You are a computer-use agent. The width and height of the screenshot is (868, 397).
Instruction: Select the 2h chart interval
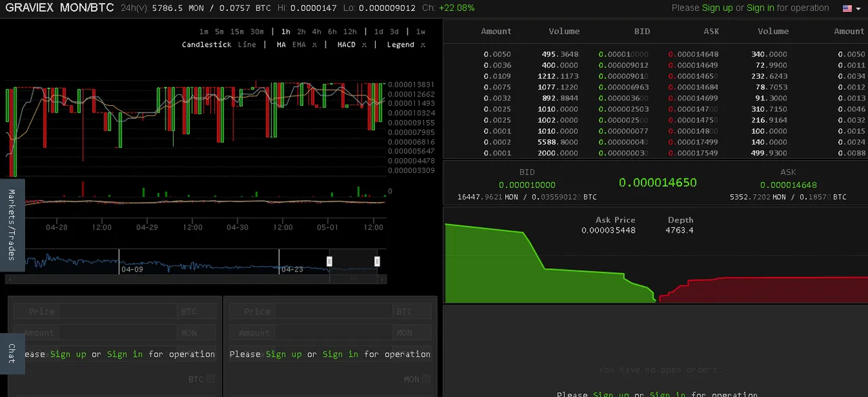[301, 31]
